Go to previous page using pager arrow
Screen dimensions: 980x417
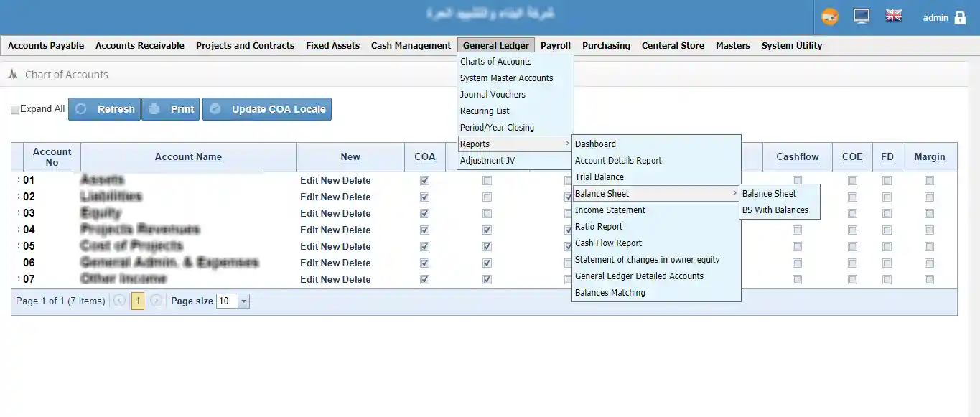click(119, 301)
